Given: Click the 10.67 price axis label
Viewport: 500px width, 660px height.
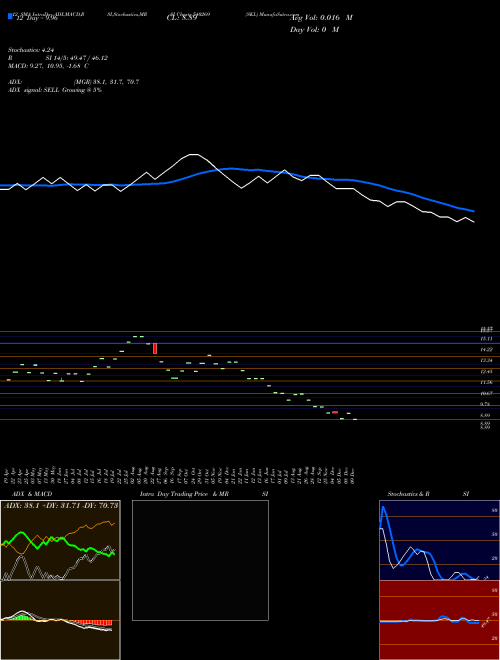Looking at the screenshot, I should pyautogui.click(x=486, y=394).
